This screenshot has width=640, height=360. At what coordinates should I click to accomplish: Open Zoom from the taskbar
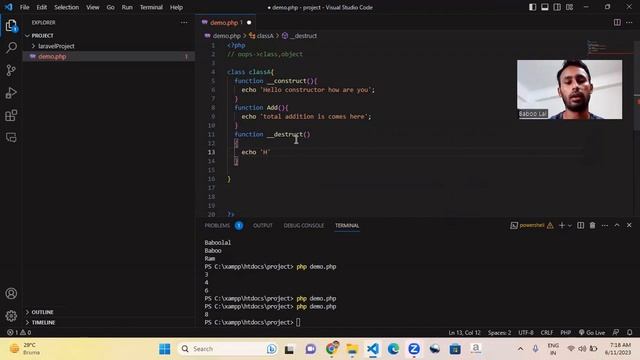(414, 349)
